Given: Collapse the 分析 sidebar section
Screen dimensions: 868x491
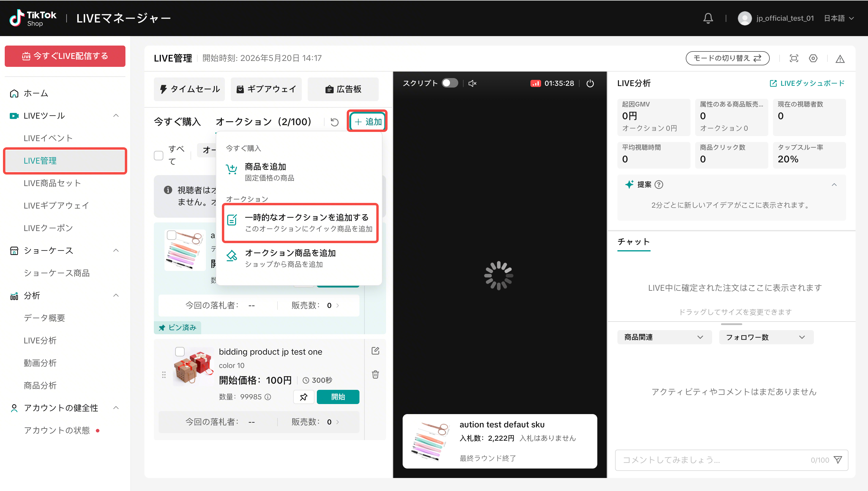Looking at the screenshot, I should pos(116,295).
